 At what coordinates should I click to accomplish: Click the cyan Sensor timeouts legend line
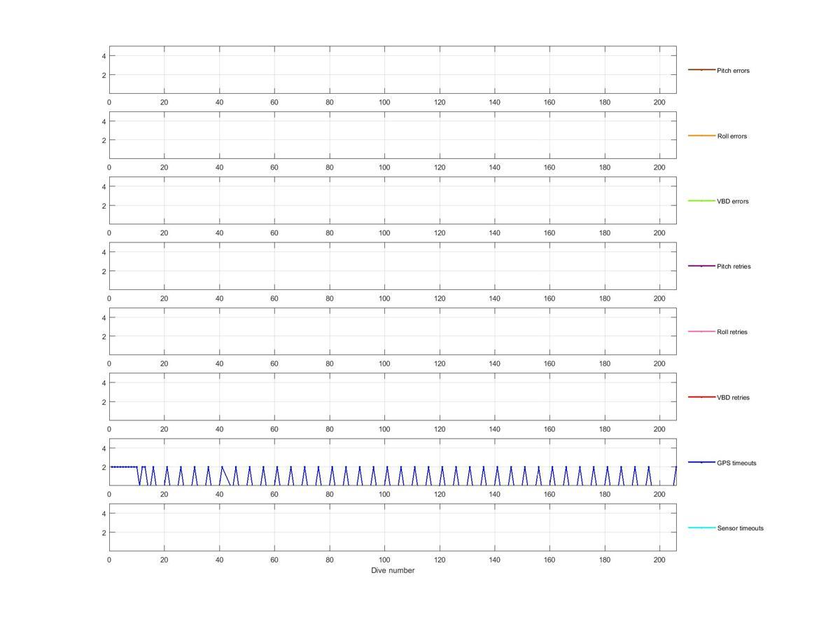[701, 528]
